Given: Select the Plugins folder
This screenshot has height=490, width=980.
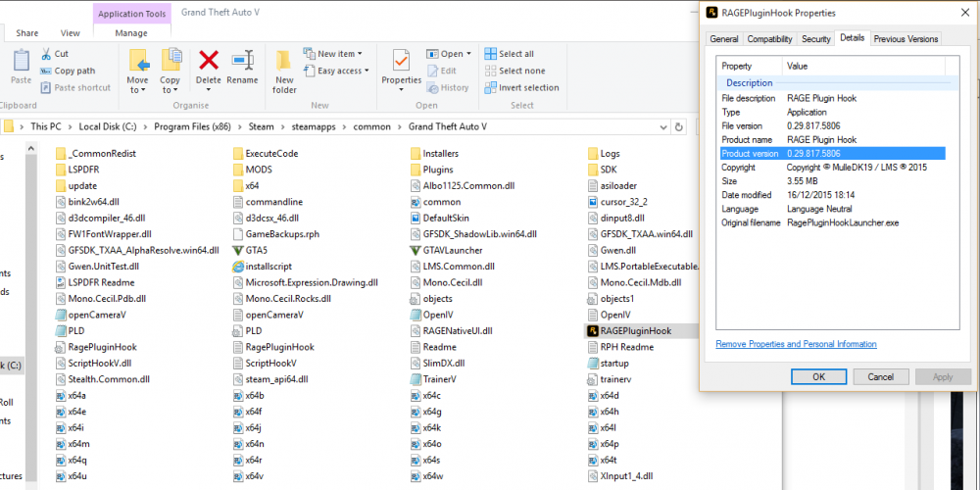Looking at the screenshot, I should click(431, 170).
